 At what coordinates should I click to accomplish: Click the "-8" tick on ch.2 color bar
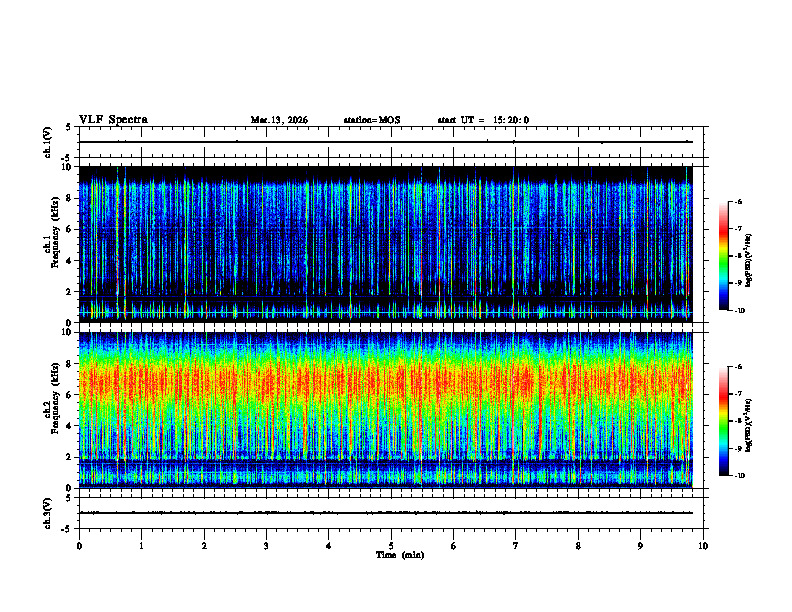pyautogui.click(x=738, y=421)
